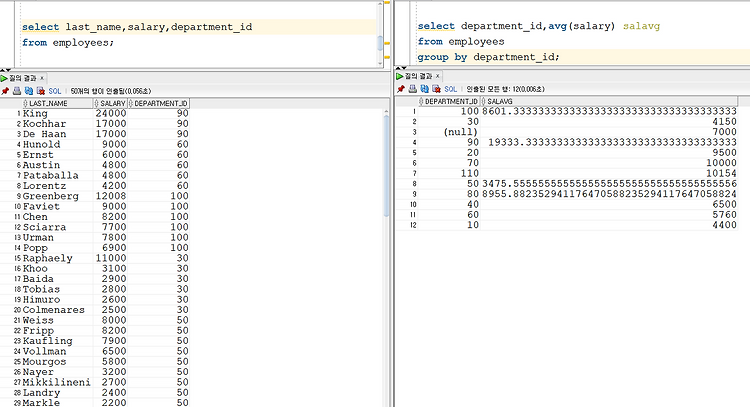Select the 8601.333 average salary cell
This screenshot has width=750, height=407.
coord(609,111)
